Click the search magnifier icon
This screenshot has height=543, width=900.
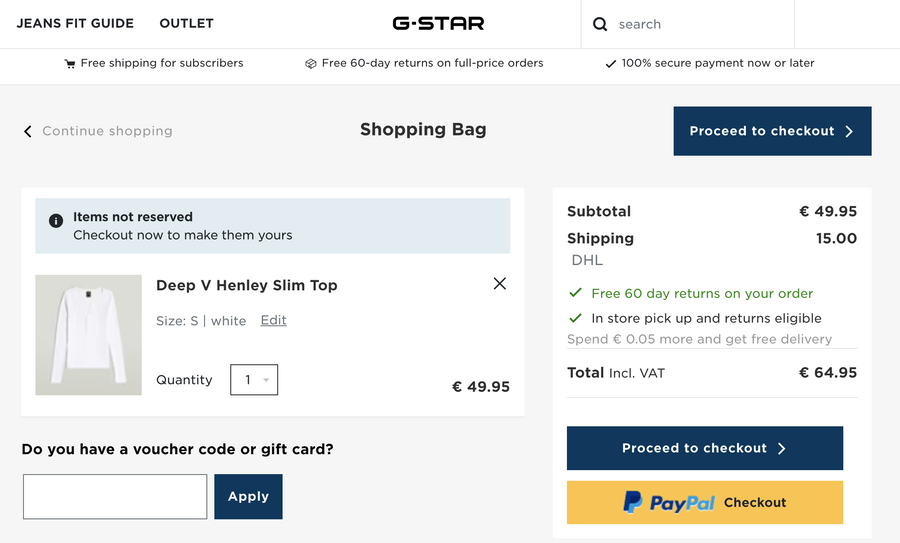600,24
